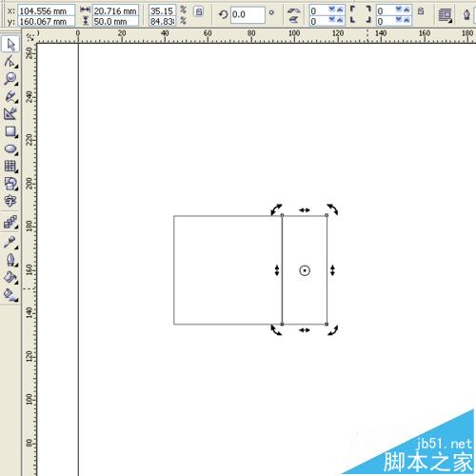Decrease bottom-right corner roundness value
Image resolution: width=476 pixels, height=476 pixels.
pos(399,20)
